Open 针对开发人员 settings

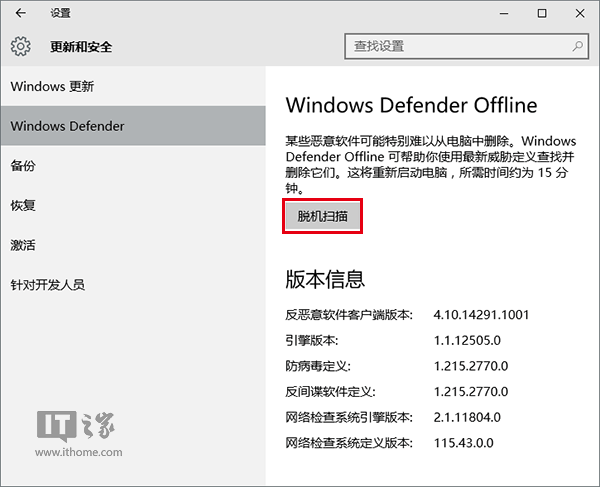tap(47, 285)
